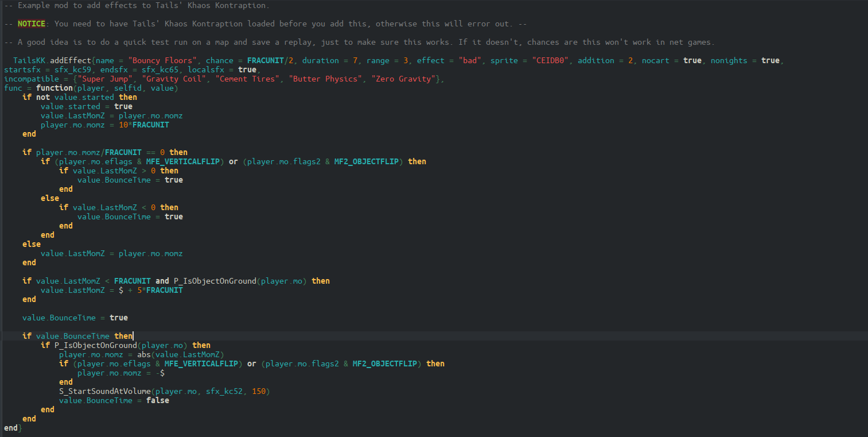The image size is (868, 437).
Task: Click the line 'if not value.started then'
Action: [79, 97]
